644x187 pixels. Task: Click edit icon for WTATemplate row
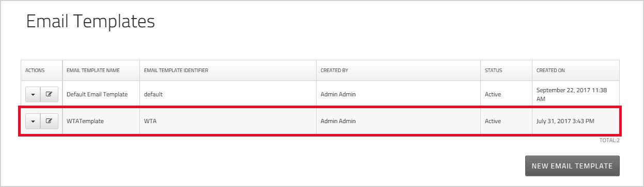click(x=49, y=121)
